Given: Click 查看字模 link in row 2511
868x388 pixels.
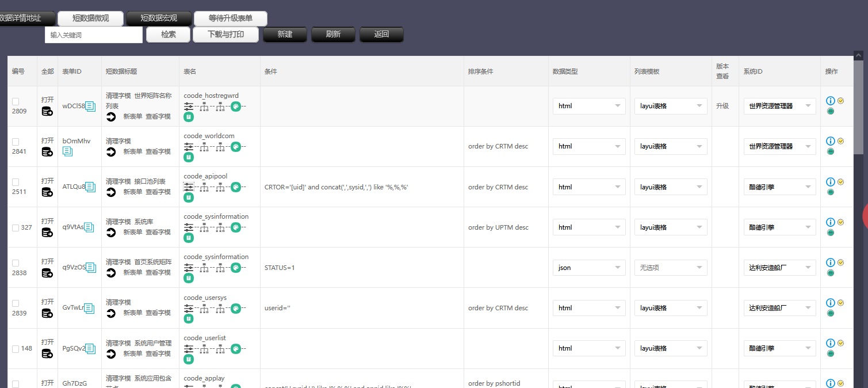Looking at the screenshot, I should [x=158, y=192].
